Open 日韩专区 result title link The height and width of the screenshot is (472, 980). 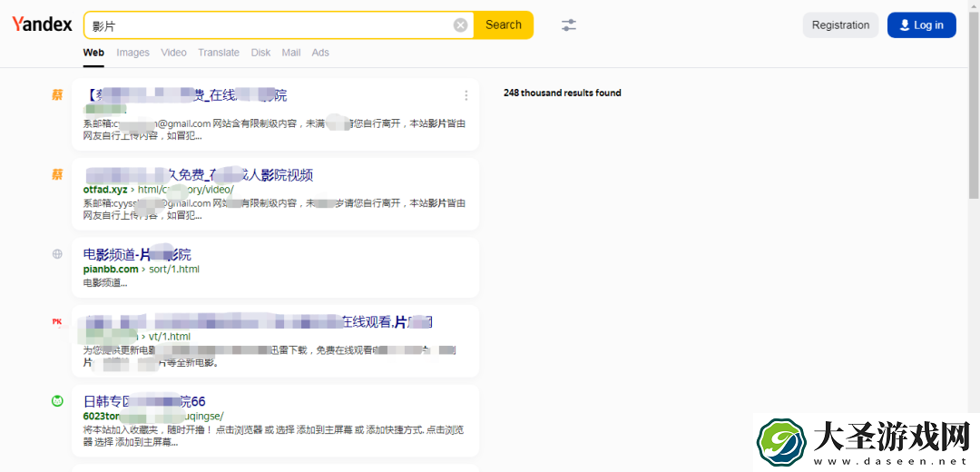click(x=144, y=401)
